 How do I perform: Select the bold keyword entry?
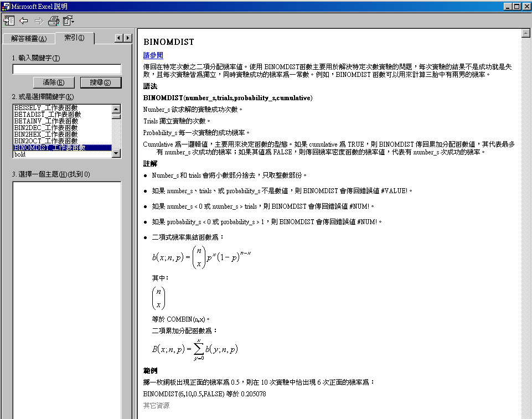coord(20,154)
